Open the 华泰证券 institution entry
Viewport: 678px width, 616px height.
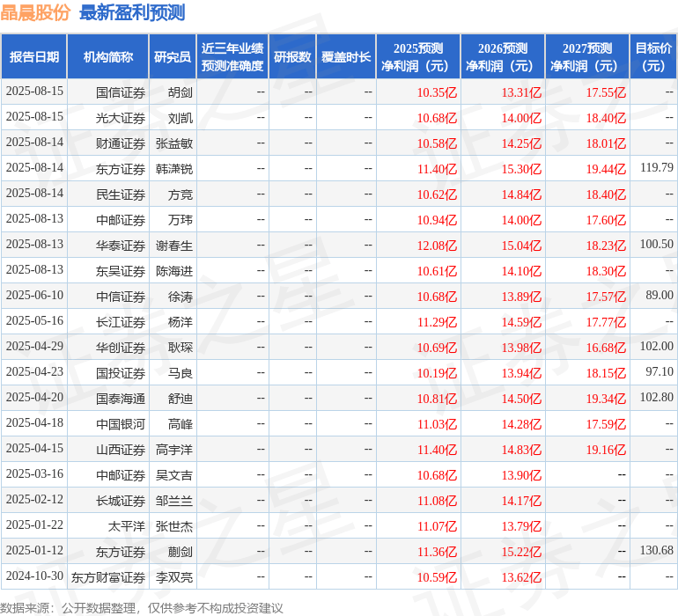point(121,246)
